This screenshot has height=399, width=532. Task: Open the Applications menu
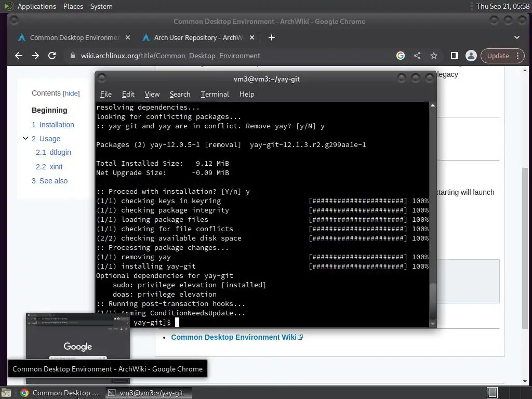37,6
